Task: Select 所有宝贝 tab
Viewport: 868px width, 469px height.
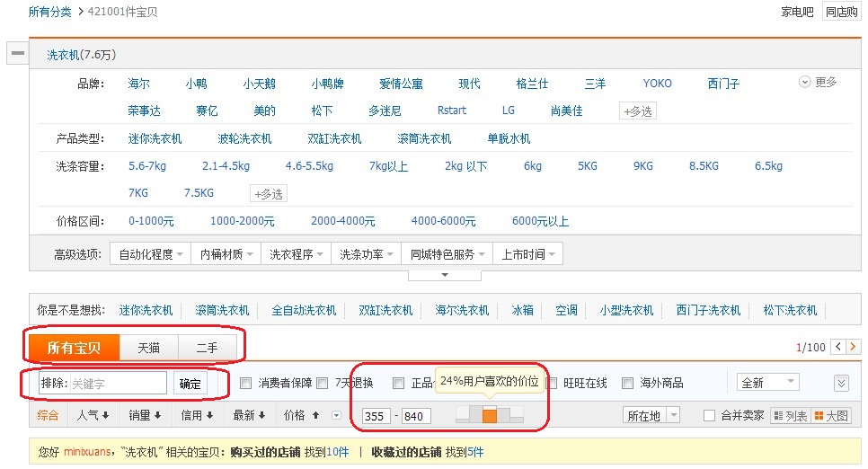Action: pyautogui.click(x=74, y=348)
